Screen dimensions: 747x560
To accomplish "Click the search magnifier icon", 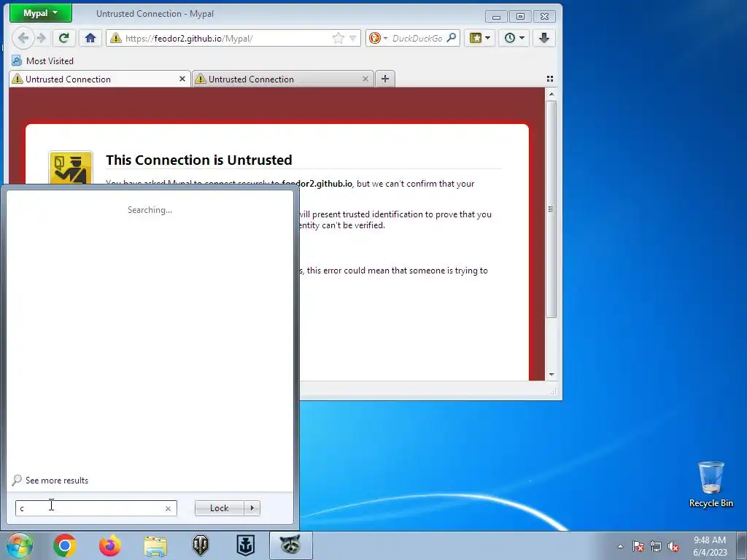I will [451, 38].
